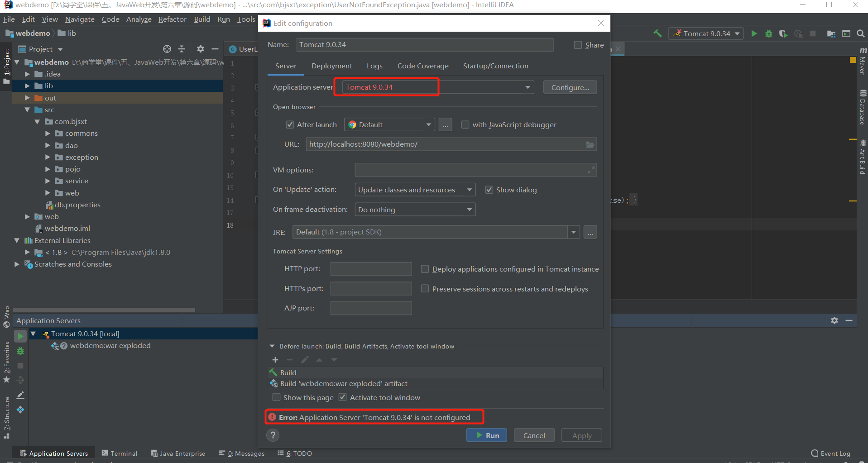Open JRE dropdown arrow
This screenshot has height=463, width=868.
(574, 232)
